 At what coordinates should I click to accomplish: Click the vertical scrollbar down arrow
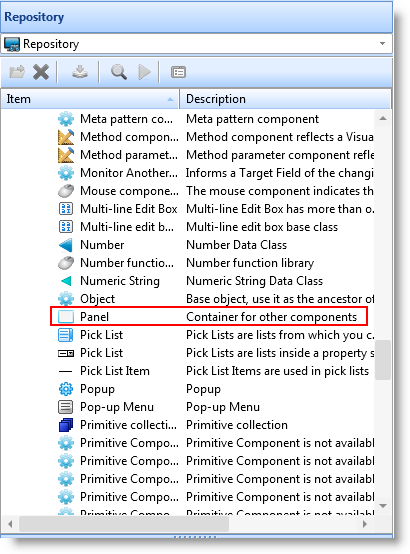[x=383, y=506]
